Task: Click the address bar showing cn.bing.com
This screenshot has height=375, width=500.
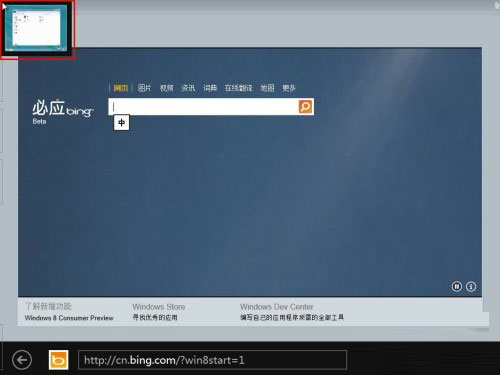Action: pos(212,360)
